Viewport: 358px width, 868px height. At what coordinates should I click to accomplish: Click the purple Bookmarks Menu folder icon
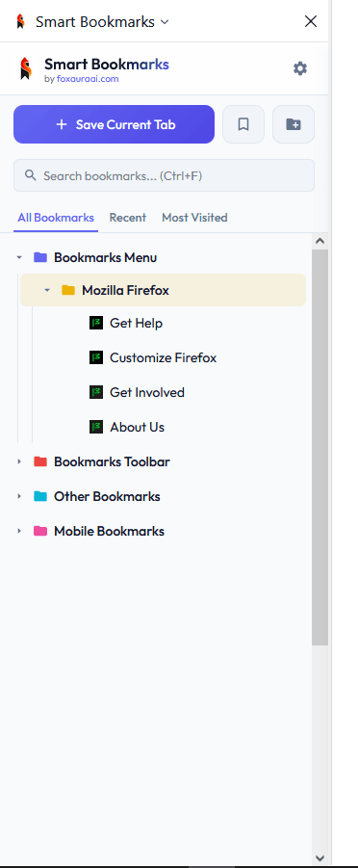click(x=39, y=257)
